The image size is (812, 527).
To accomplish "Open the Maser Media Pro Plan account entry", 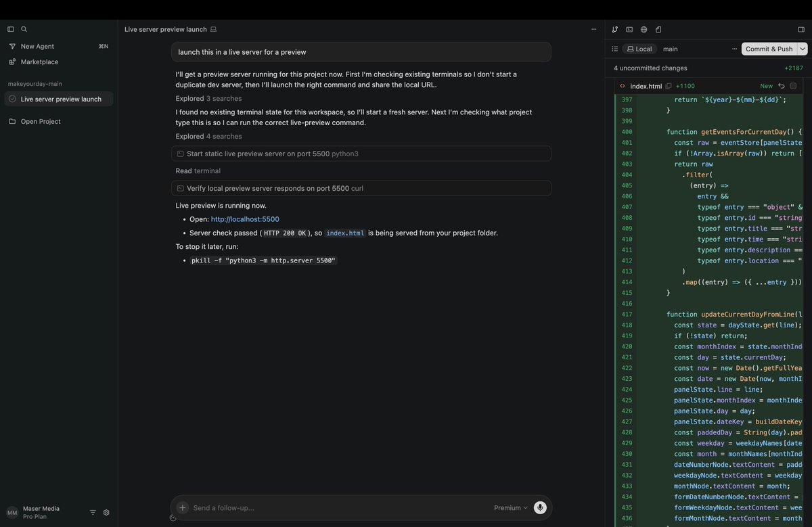I will pyautogui.click(x=41, y=512).
